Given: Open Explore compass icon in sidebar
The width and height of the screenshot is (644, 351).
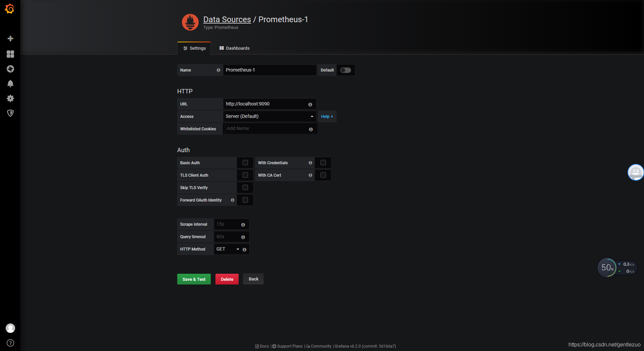Looking at the screenshot, I should click(10, 69).
